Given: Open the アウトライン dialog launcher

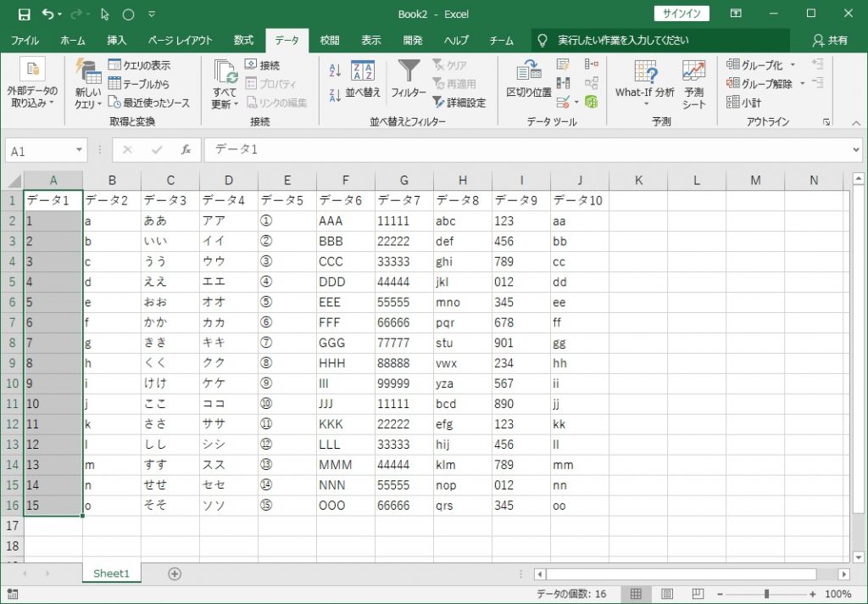Looking at the screenshot, I should pyautogui.click(x=826, y=122).
